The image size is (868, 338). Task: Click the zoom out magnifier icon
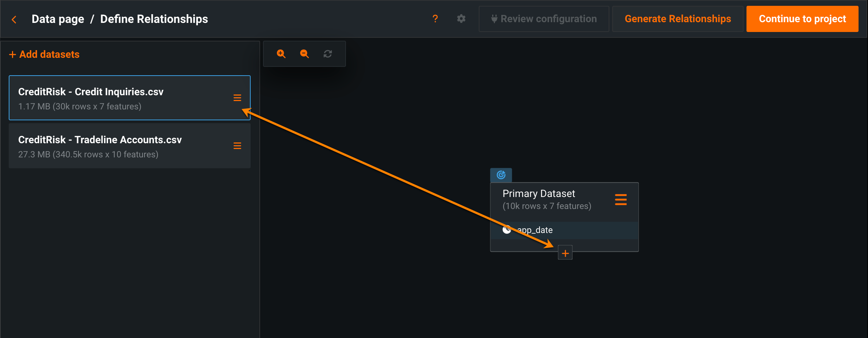(304, 54)
